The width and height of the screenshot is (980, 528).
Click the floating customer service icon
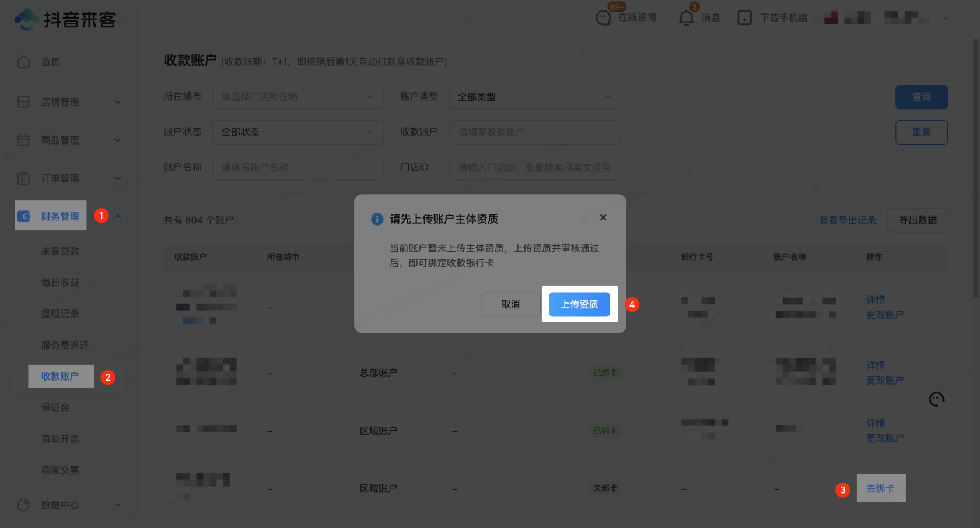pos(936,399)
